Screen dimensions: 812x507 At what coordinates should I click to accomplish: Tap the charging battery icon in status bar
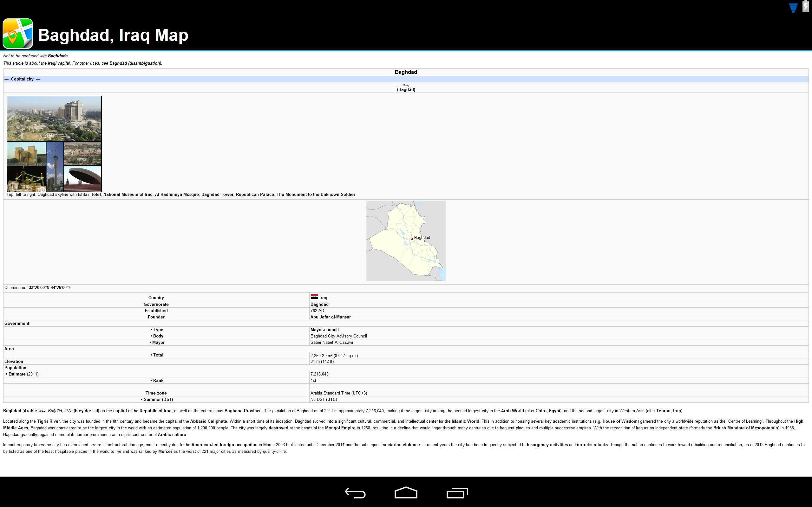click(806, 7)
